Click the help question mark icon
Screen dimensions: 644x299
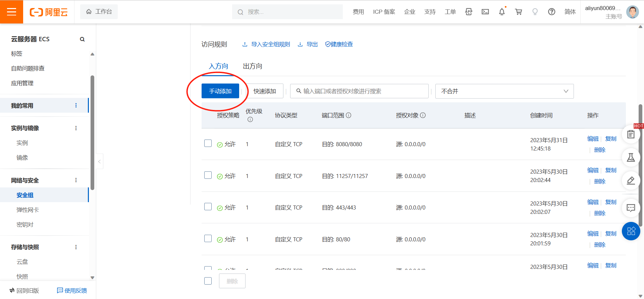551,12
